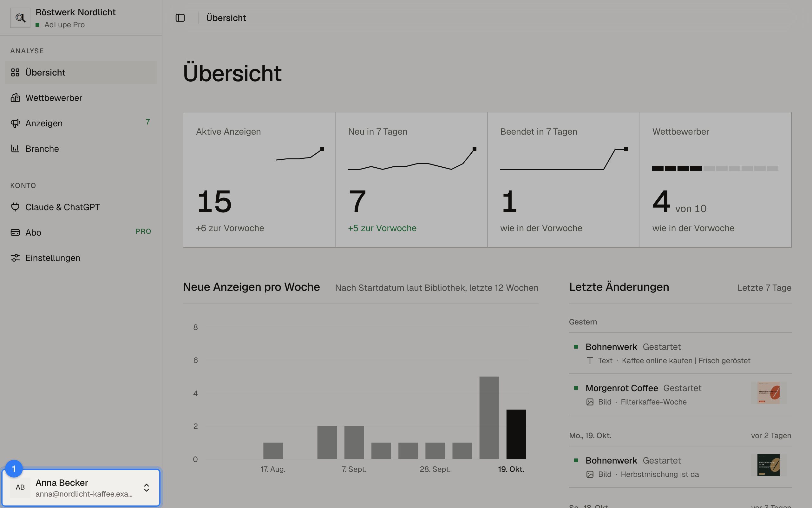Viewport: 812px width, 508px height.
Task: Click the Übersicht breadcrumb in top bar
Action: pos(226,18)
